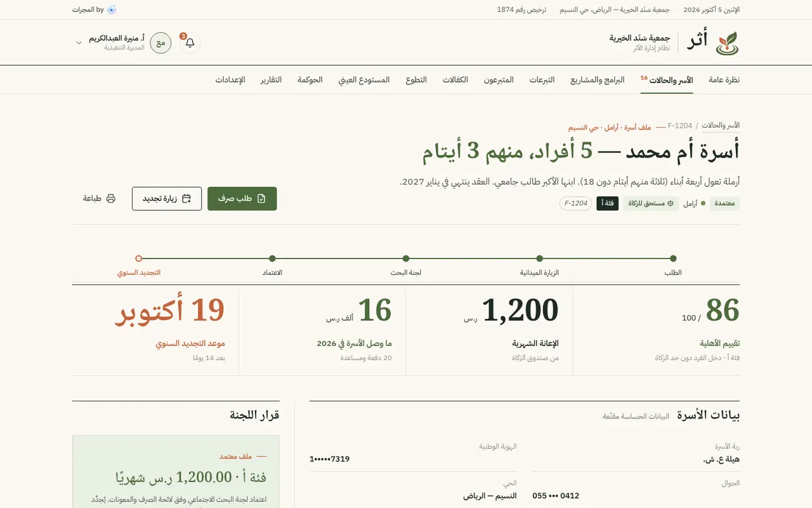812x508 pixels.
Task: Open the المستودع العيني tab
Action: [364, 80]
